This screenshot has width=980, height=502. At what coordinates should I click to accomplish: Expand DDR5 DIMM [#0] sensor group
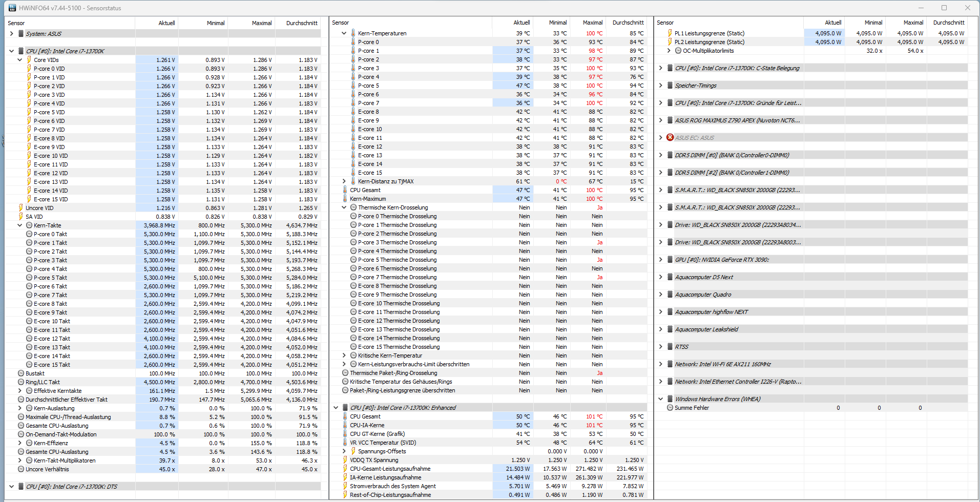coord(660,155)
